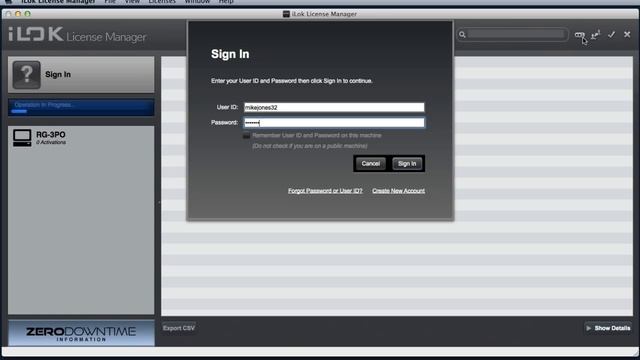Viewport: 640px width, 360px height.
Task: Click the Cancel button
Action: 371,164
